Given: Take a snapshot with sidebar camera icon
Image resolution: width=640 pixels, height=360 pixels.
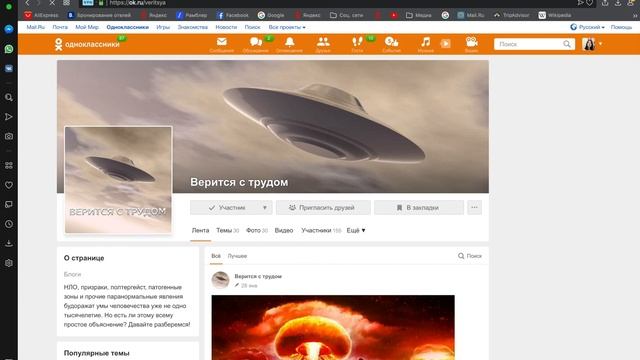Looking at the screenshot, I should tap(9, 136).
